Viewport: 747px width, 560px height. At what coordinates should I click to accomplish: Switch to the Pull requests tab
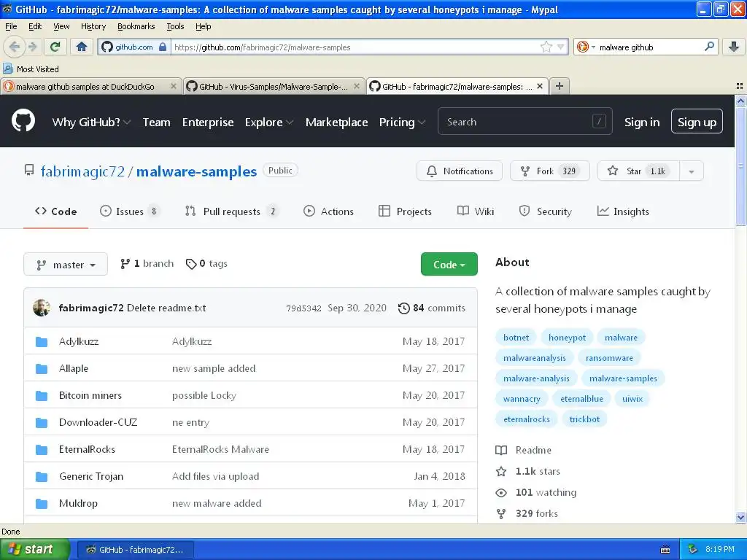(231, 211)
